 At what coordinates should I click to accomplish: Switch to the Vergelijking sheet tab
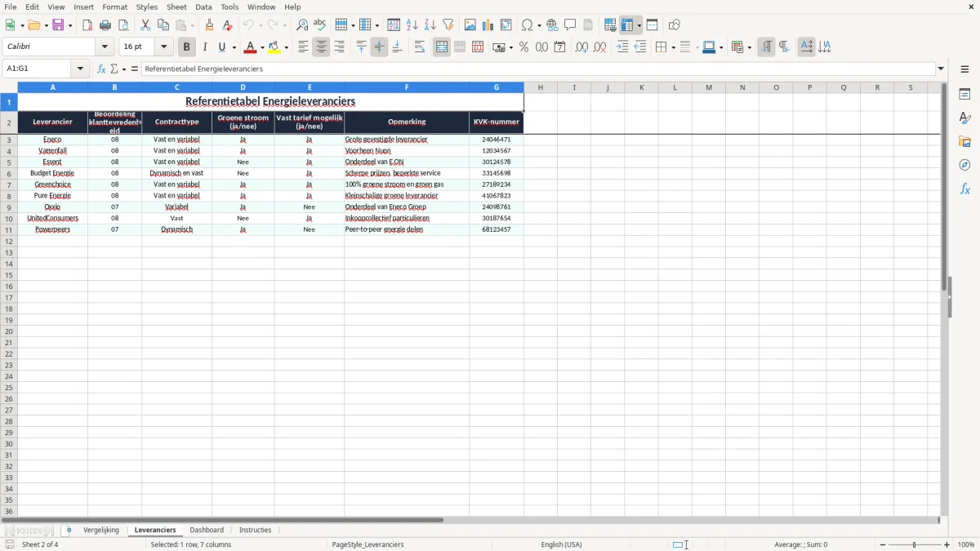[101, 531]
